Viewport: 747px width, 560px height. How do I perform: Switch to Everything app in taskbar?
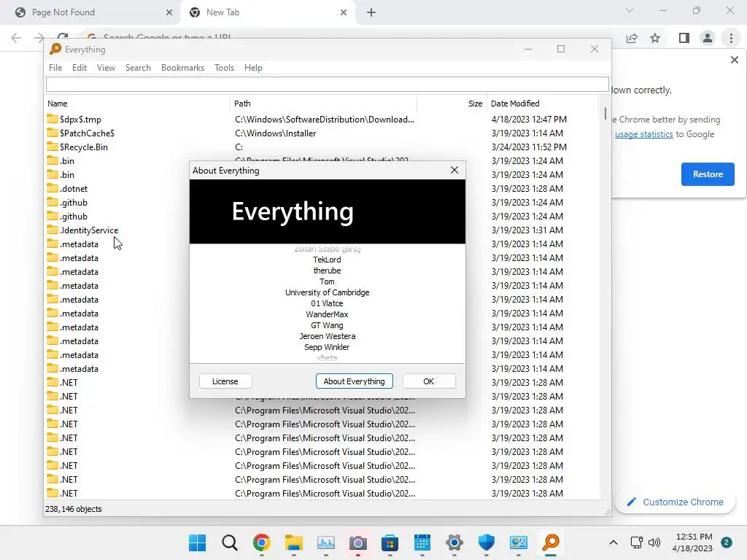click(551, 542)
